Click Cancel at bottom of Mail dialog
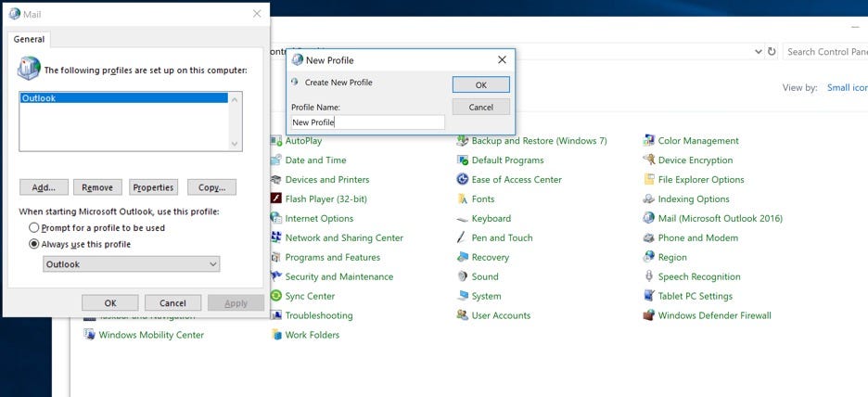This screenshot has height=397, width=868. (172, 303)
